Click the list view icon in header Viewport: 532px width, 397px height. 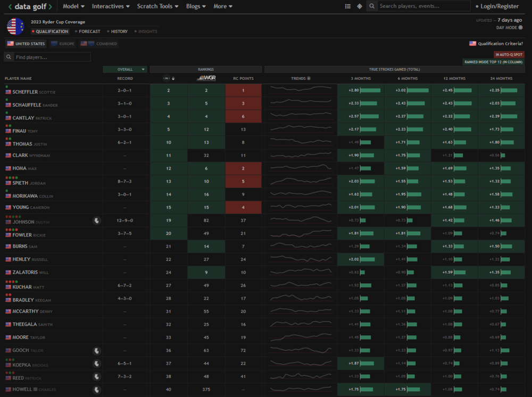point(348,6)
